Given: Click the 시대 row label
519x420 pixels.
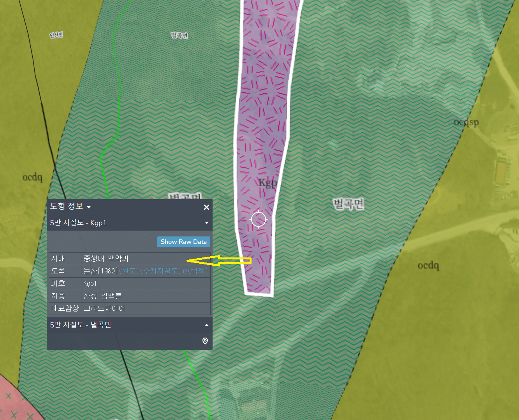Looking at the screenshot, I should 58,259.
